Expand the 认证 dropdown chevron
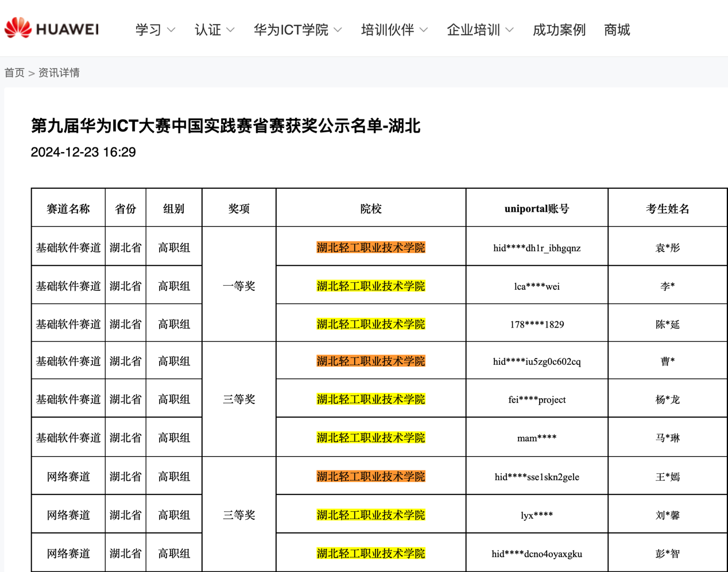Image resolution: width=728 pixels, height=572 pixels. click(230, 30)
